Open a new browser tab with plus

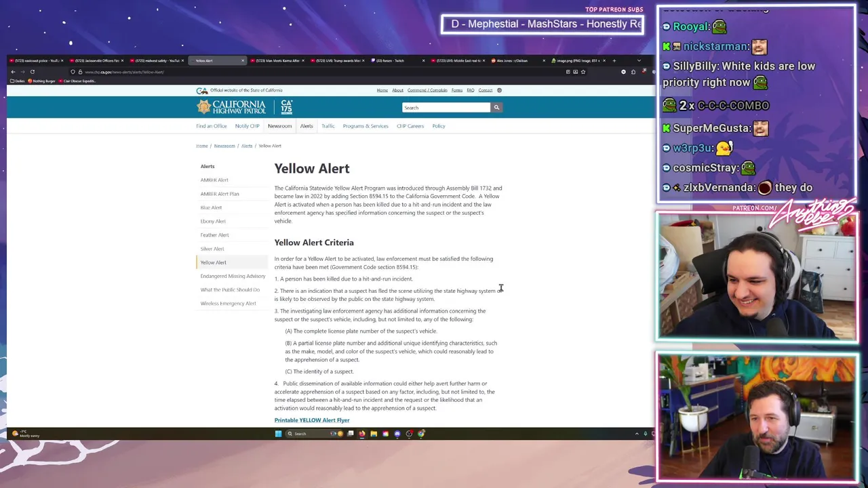614,61
